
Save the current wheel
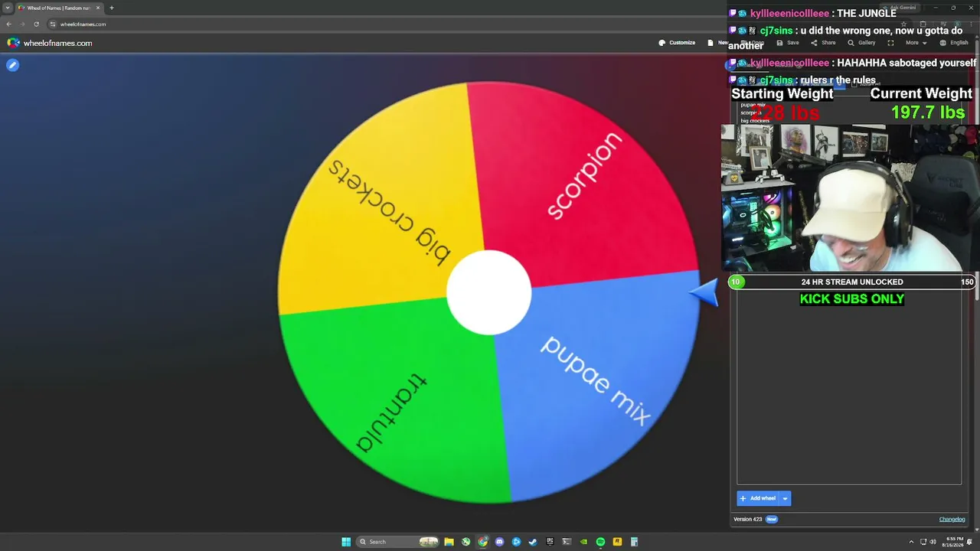tap(789, 43)
